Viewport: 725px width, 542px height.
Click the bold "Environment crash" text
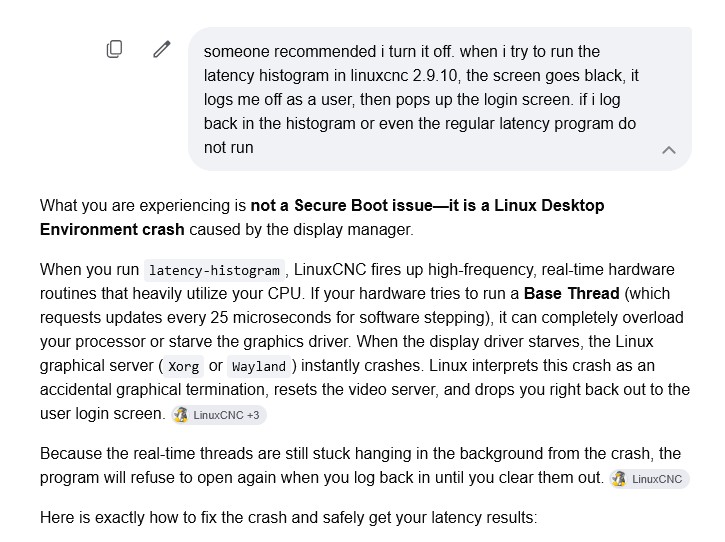112,229
